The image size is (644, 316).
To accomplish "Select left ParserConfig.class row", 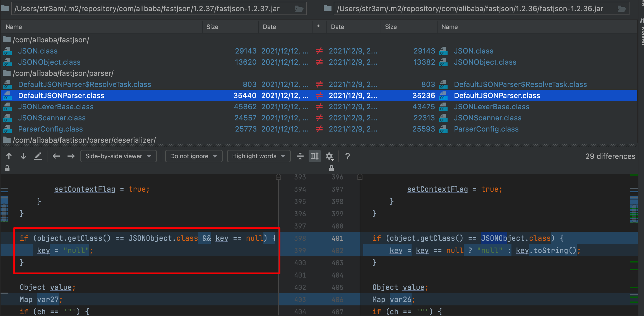I will [51, 129].
